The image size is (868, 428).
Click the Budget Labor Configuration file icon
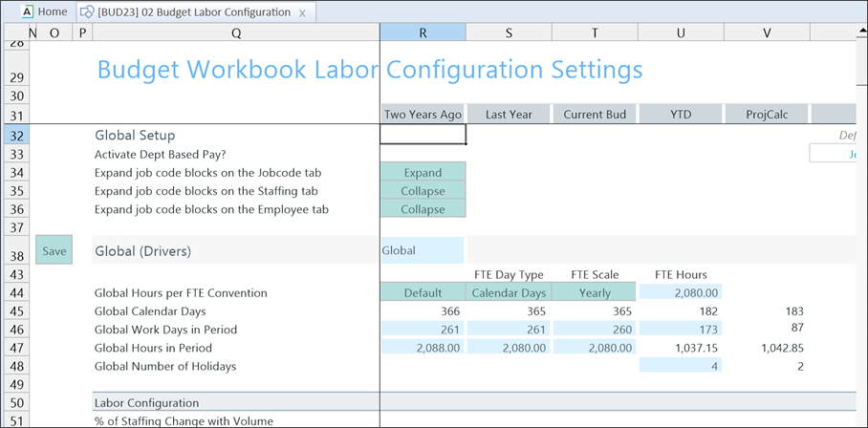[86, 11]
